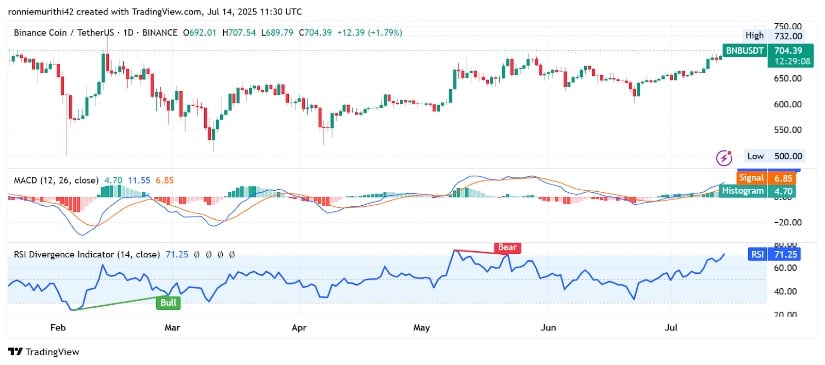
Task: Click the purple lightning flash icon
Action: coord(725,157)
